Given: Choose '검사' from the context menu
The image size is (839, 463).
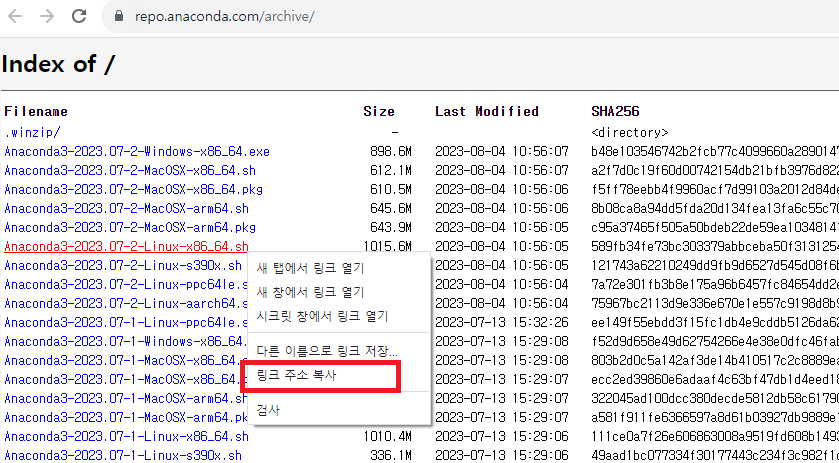Looking at the screenshot, I should 268,411.
